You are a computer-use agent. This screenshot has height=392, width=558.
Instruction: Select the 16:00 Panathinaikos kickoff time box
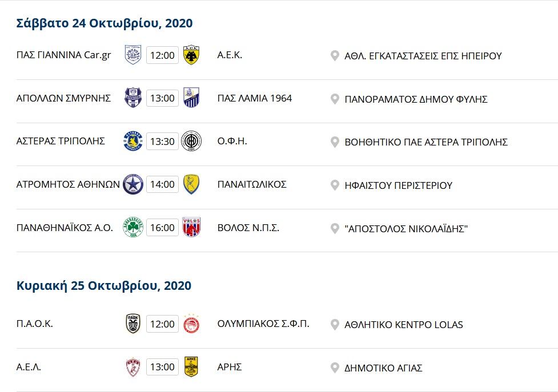pyautogui.click(x=162, y=228)
